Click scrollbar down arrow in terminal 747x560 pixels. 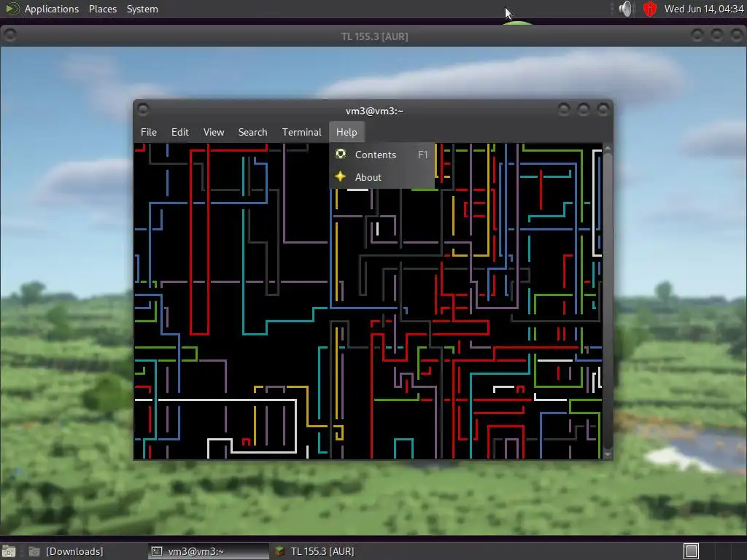pyautogui.click(x=608, y=455)
